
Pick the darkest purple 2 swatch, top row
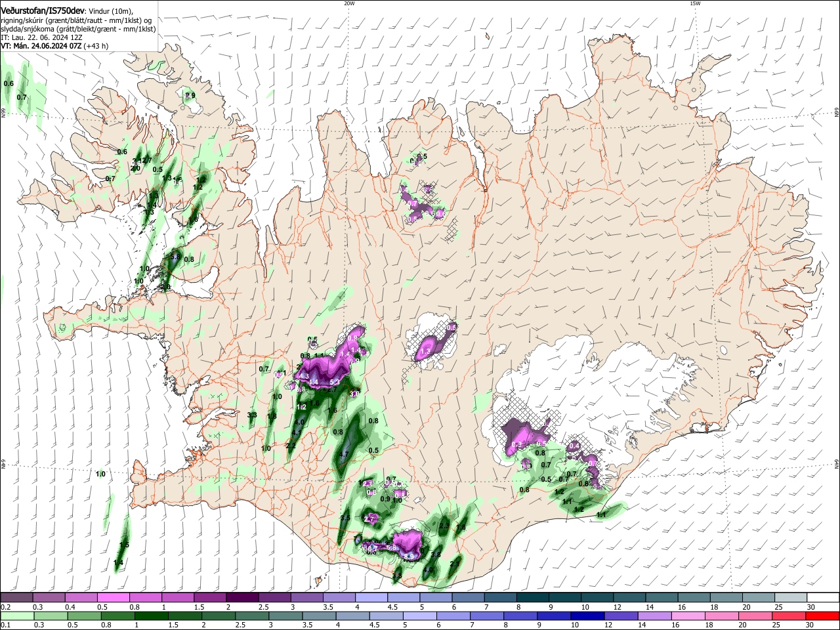click(242, 597)
